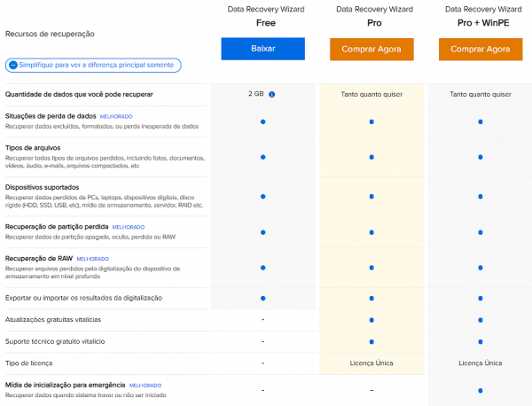Click the Free dot for Exportar ou importar resultados
532x406 pixels.
(263, 298)
